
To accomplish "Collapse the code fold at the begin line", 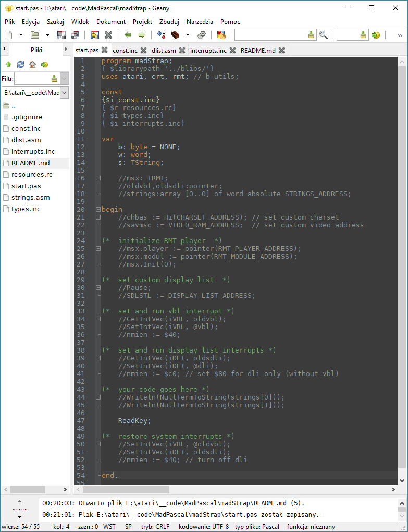I will (97, 210).
